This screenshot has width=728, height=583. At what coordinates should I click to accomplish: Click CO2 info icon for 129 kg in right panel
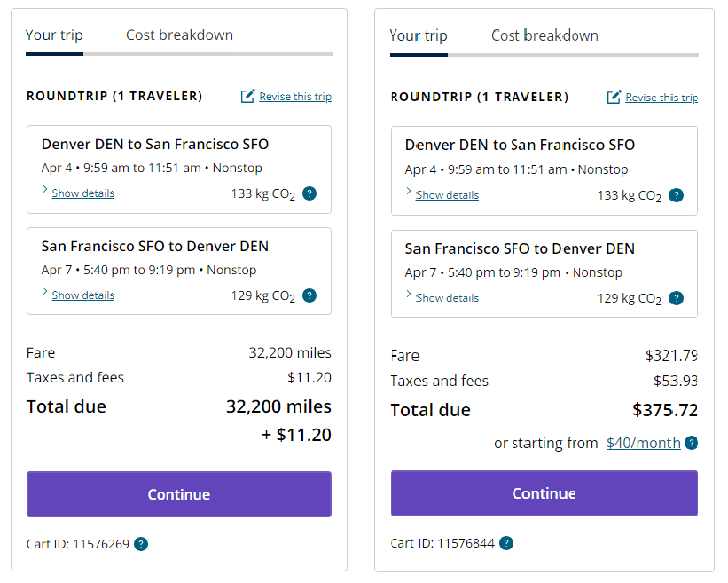676,298
